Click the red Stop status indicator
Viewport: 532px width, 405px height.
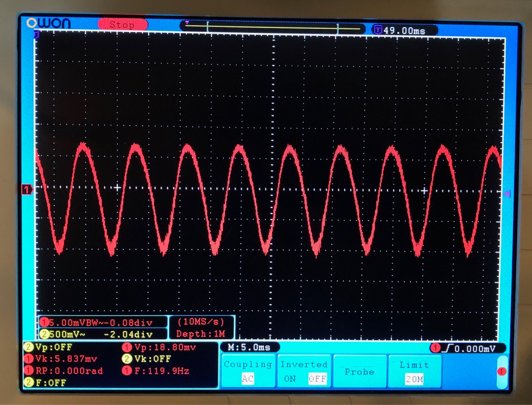point(122,25)
